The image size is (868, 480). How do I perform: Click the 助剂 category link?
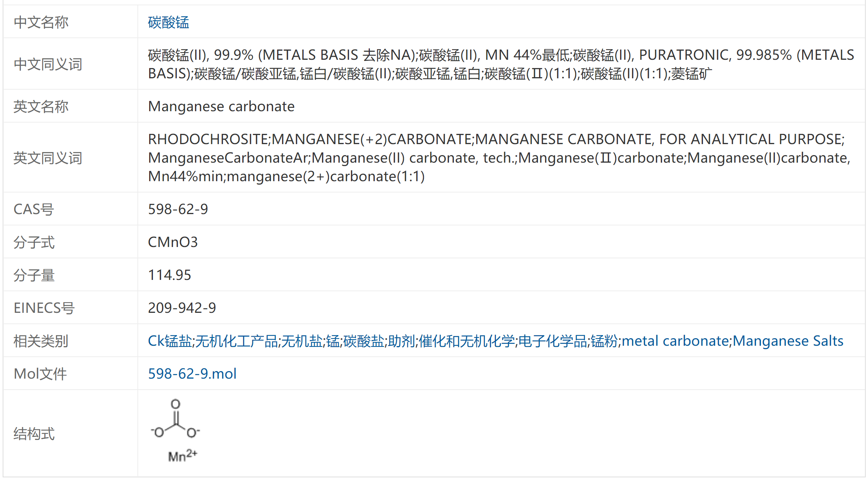402,341
